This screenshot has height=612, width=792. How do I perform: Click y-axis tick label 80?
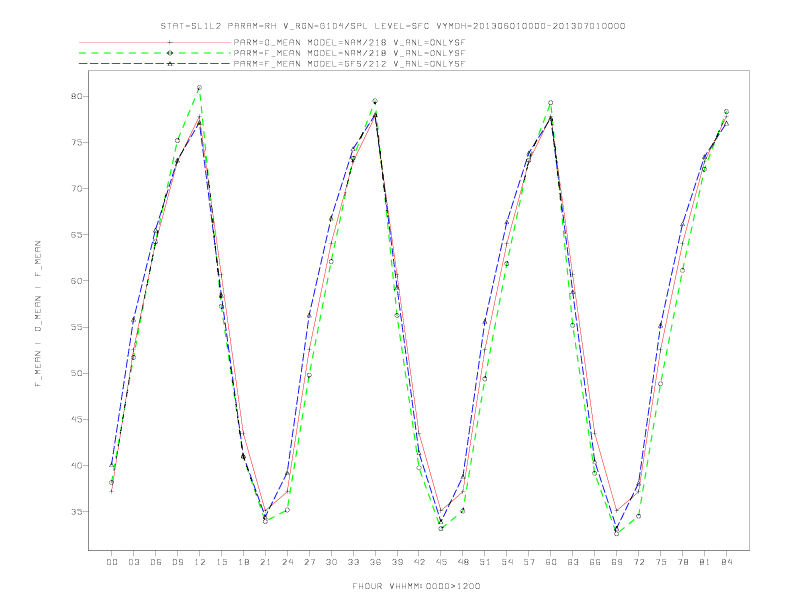76,96
